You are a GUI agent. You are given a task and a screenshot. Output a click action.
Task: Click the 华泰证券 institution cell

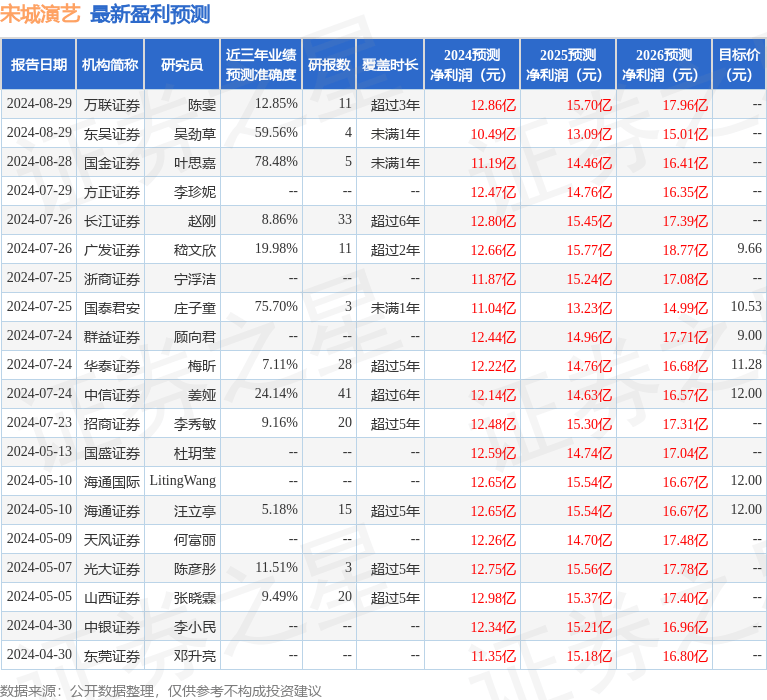tap(112, 365)
